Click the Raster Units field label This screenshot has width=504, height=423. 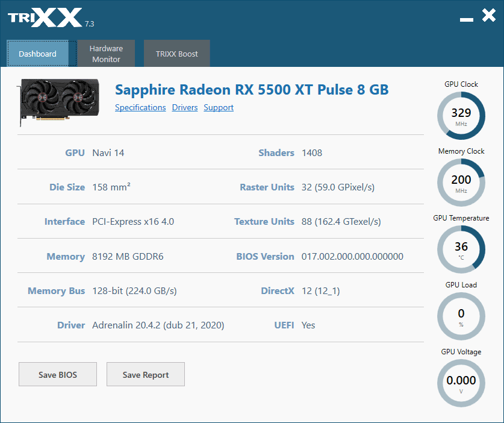coord(267,187)
